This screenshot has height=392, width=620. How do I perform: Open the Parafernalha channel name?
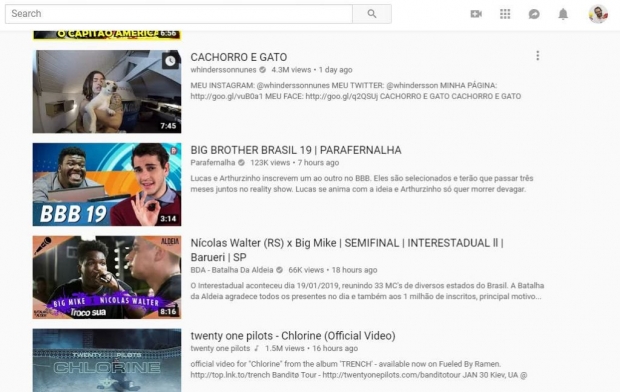pyautogui.click(x=213, y=163)
